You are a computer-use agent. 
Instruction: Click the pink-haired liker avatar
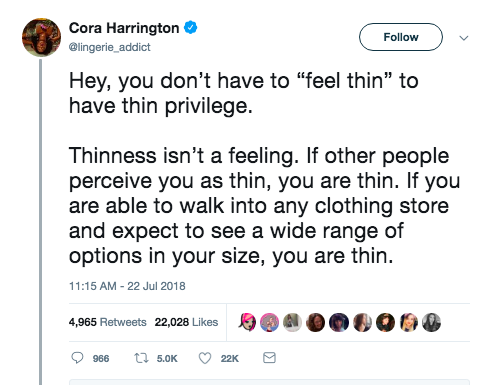tap(247, 322)
